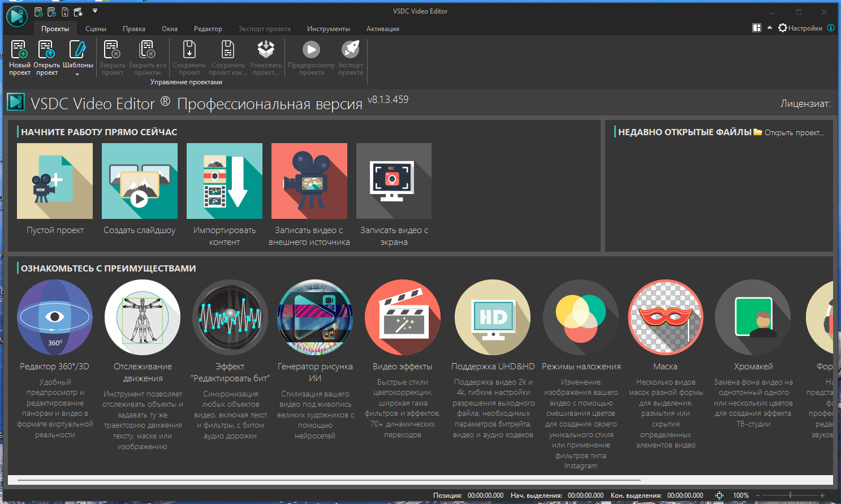Viewport: 841px width, 504px height.
Task: Click the Позиция time value
Action: tap(485, 496)
